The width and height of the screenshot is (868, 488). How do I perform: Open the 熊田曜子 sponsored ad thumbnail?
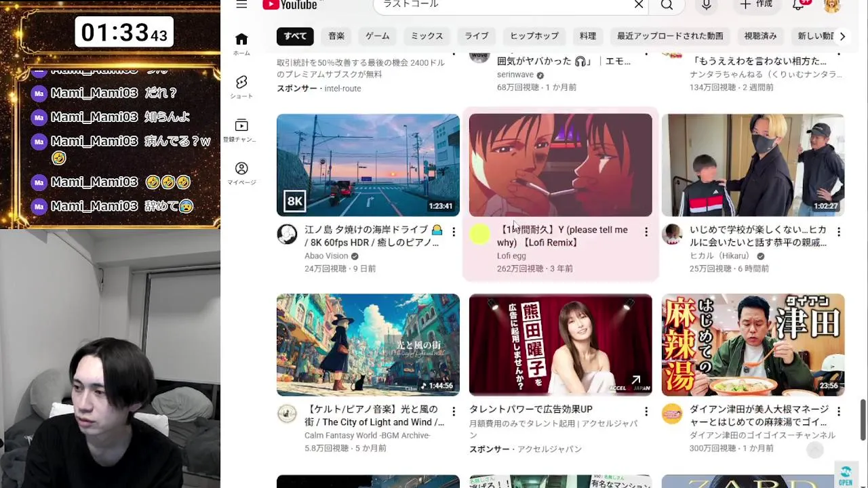pyautogui.click(x=561, y=344)
